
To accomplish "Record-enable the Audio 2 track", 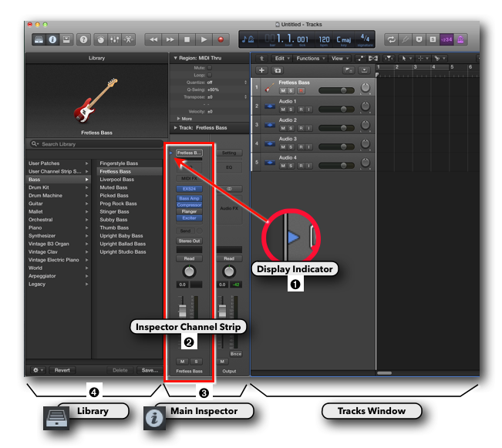I will [x=301, y=128].
